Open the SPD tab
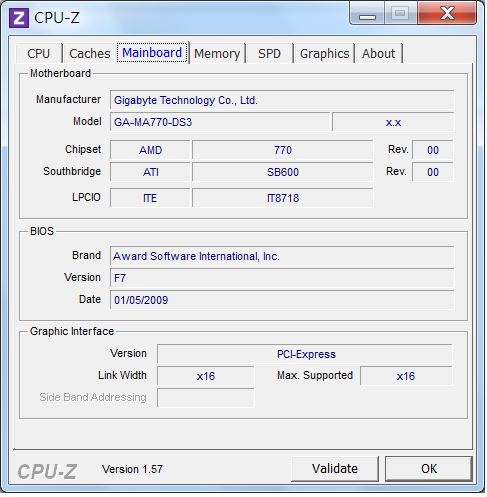The width and height of the screenshot is (487, 497). click(x=270, y=53)
